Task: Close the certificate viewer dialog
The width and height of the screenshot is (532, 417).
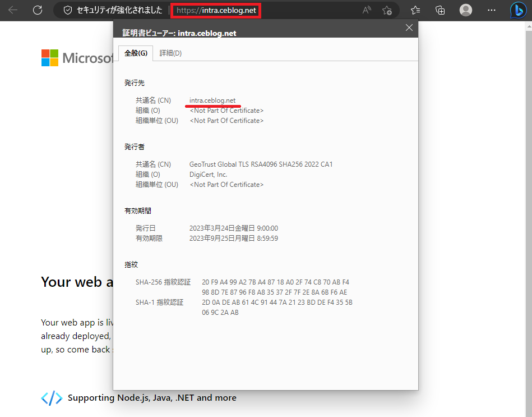Action: coord(409,28)
